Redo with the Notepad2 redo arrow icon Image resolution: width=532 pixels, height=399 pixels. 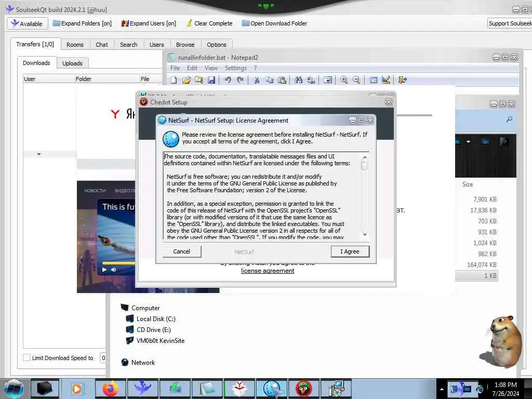[x=240, y=80]
